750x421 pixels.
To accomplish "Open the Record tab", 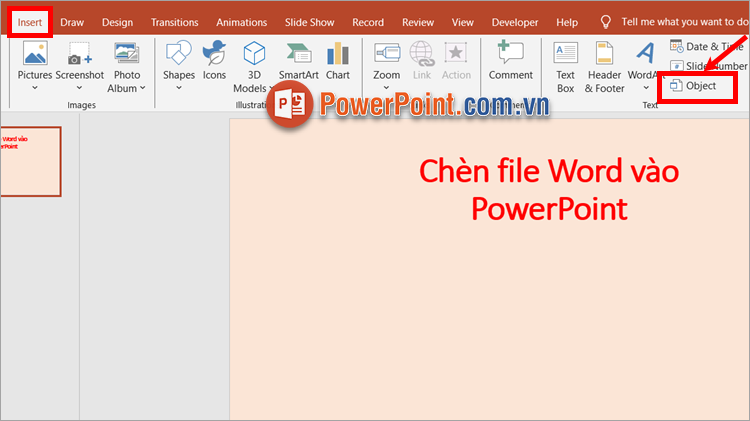I will coord(368,22).
